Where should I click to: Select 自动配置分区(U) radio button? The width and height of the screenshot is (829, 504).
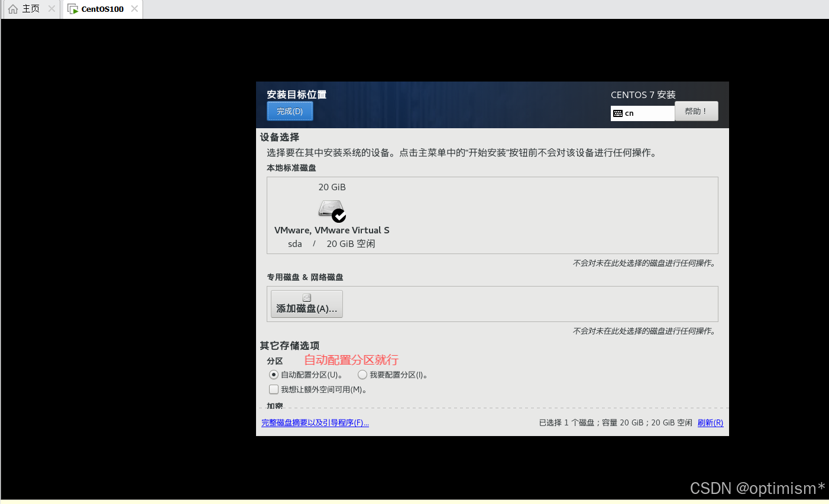(x=273, y=375)
